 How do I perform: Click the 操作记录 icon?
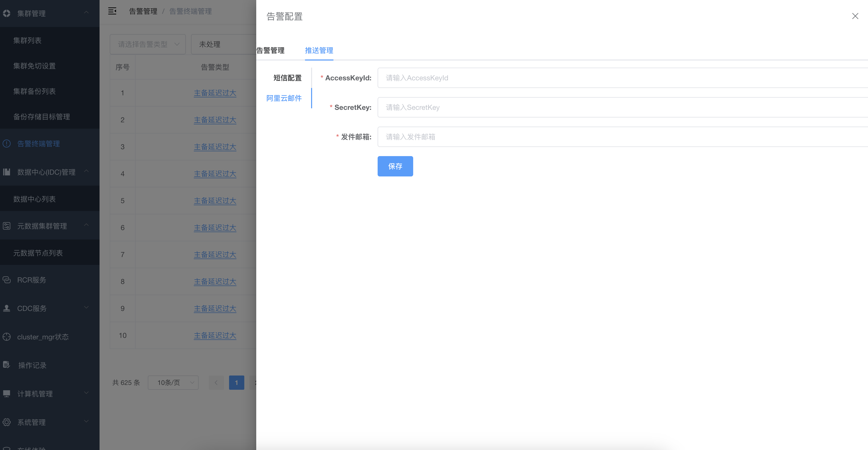[7, 365]
